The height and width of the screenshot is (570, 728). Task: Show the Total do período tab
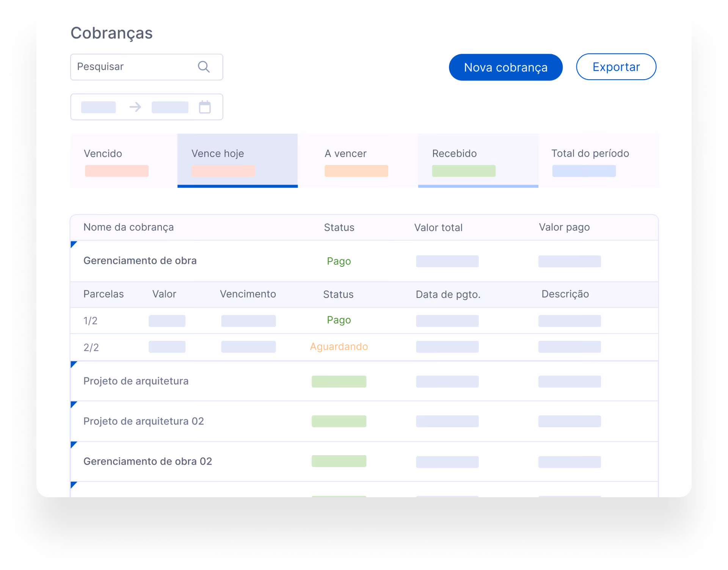coord(599,160)
